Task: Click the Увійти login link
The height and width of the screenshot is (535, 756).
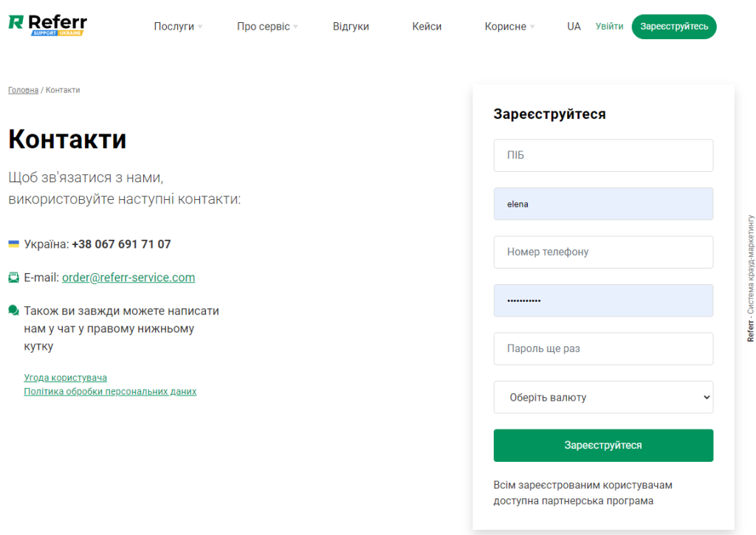Action: (609, 27)
